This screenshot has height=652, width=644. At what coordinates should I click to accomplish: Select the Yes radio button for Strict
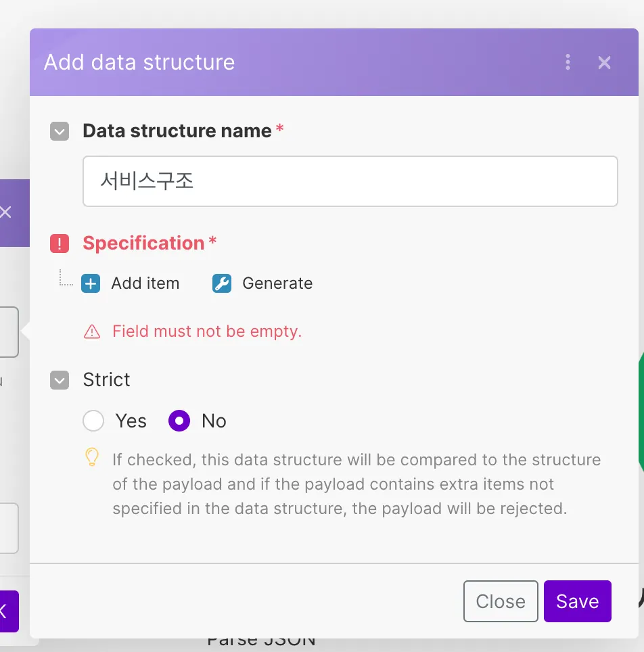(x=93, y=421)
